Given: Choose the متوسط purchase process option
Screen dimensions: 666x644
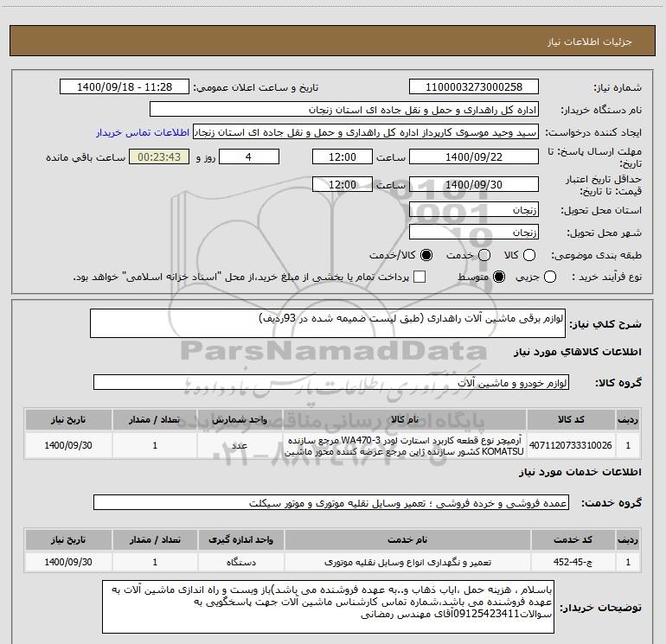Looking at the screenshot, I should (499, 277).
